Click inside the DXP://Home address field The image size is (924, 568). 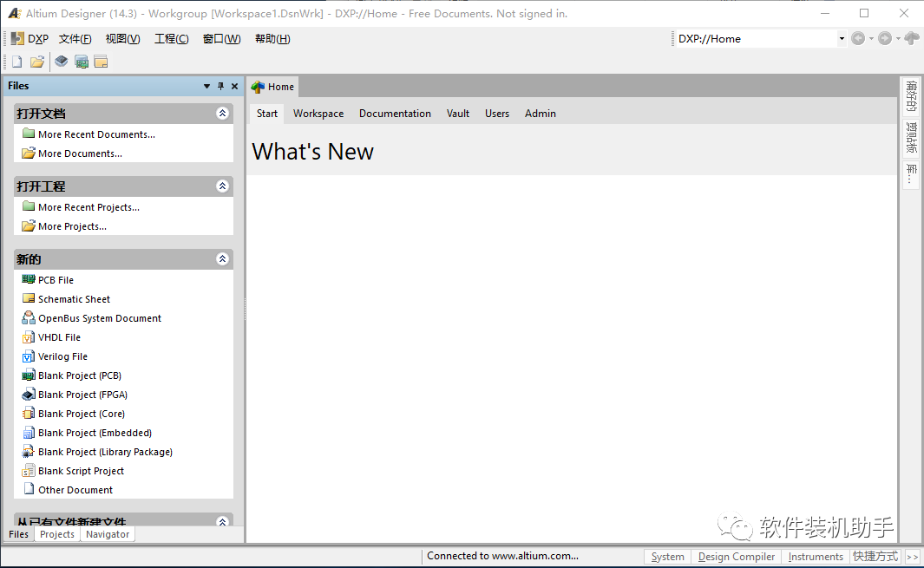click(756, 39)
